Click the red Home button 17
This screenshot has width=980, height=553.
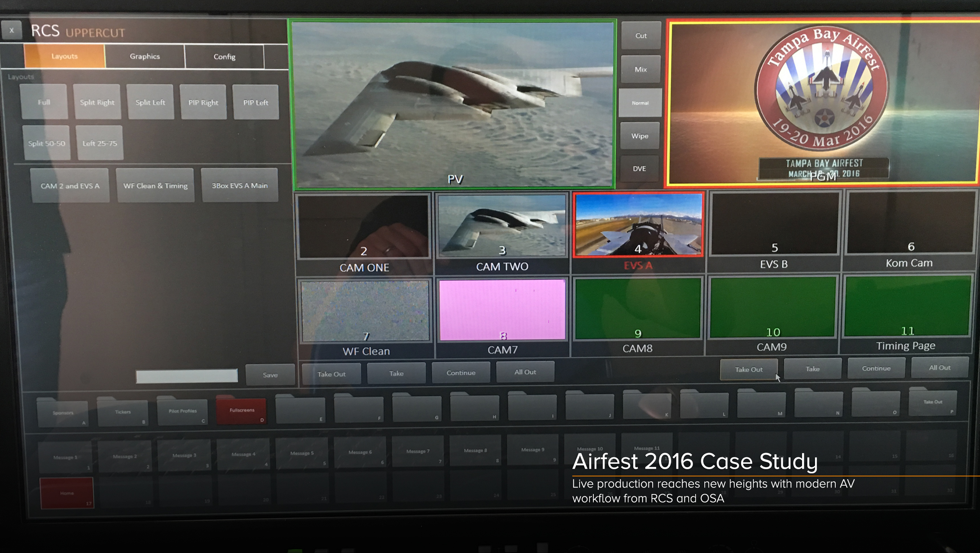point(67,493)
